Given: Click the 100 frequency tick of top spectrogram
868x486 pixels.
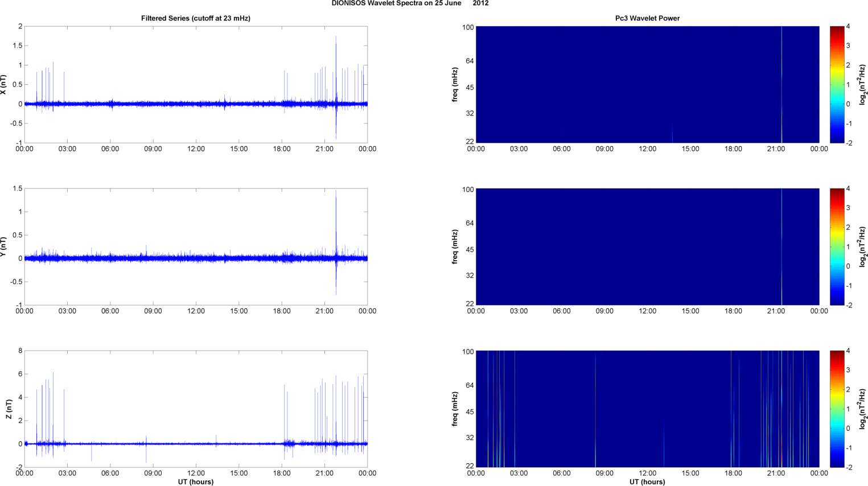Looking at the screenshot, I should click(x=468, y=27).
